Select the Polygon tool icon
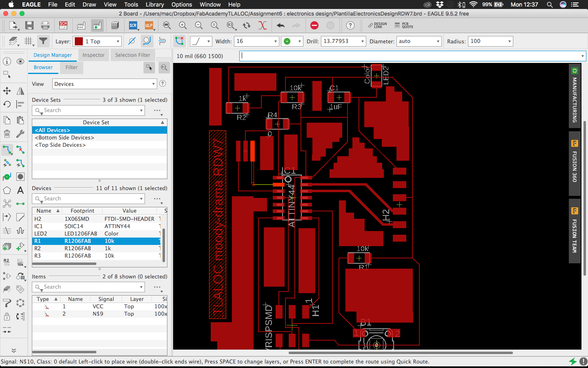 7,190
